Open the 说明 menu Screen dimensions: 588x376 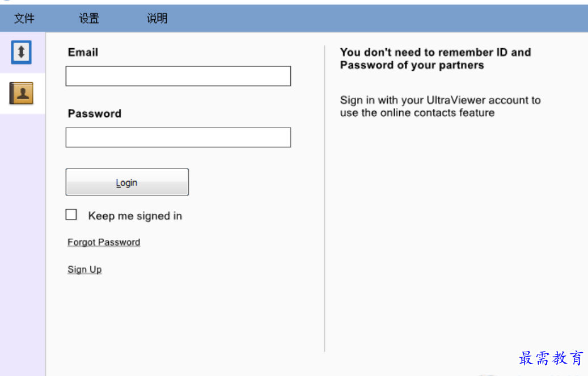point(157,19)
